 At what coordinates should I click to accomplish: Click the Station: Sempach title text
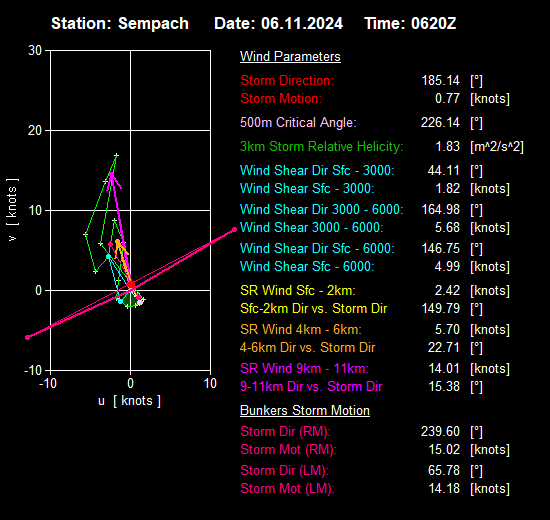[120, 24]
